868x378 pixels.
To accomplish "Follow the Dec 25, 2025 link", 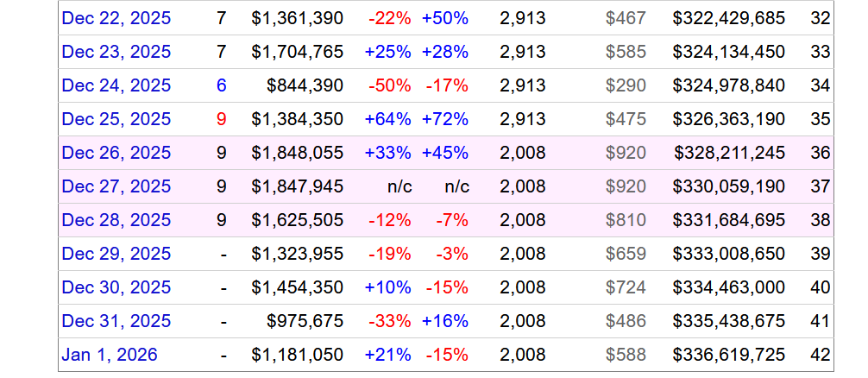I will coord(116,119).
